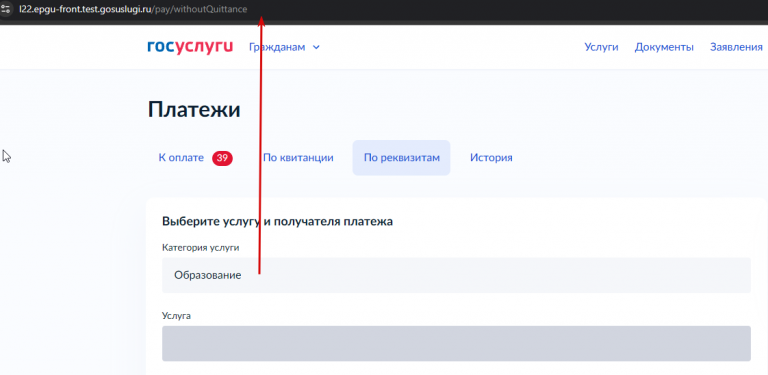The height and width of the screenshot is (375, 768).
Task: Open the Категория услуги field showing Образование
Action: click(x=456, y=275)
